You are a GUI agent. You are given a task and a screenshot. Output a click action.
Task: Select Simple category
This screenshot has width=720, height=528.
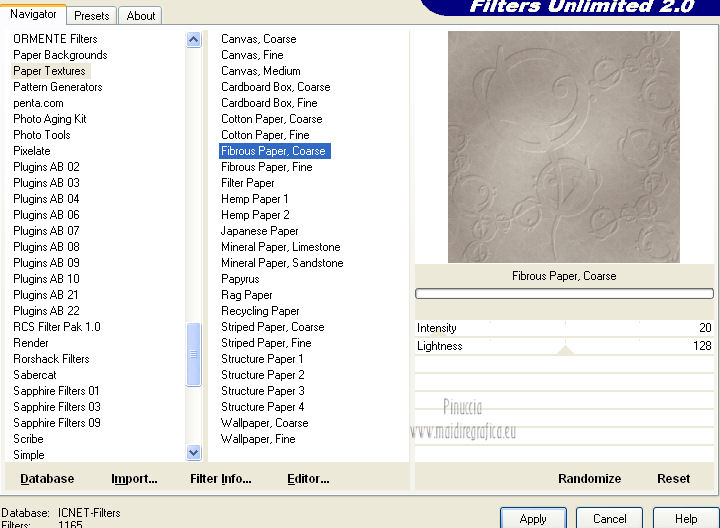pos(29,455)
